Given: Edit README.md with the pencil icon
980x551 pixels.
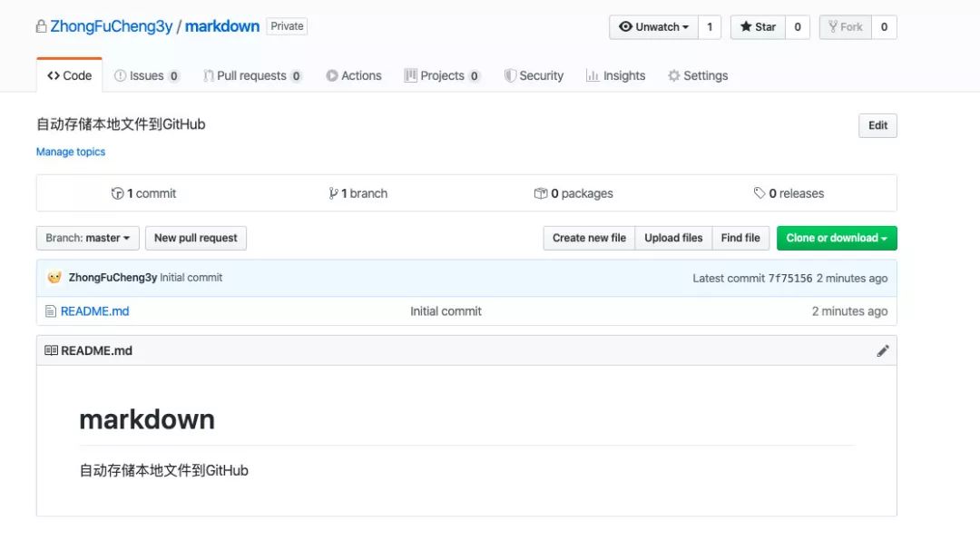Looking at the screenshot, I should [883, 351].
